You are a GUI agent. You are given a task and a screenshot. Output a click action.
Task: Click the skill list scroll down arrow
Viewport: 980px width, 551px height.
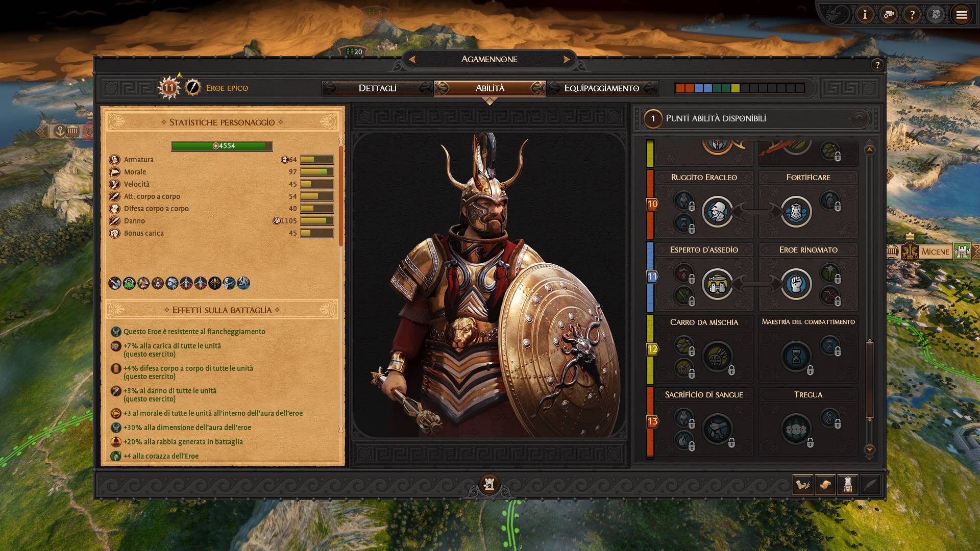[x=870, y=449]
